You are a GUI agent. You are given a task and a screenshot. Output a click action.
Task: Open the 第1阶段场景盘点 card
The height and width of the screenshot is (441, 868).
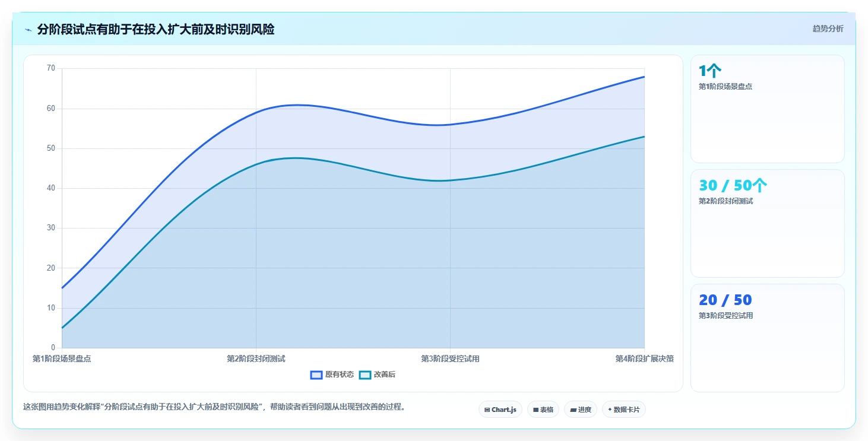point(768,109)
